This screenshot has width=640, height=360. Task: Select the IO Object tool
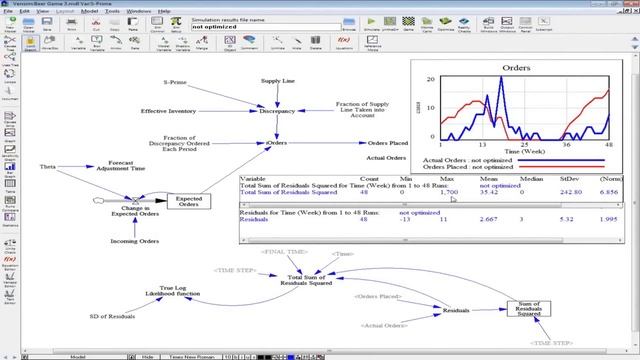230,43
